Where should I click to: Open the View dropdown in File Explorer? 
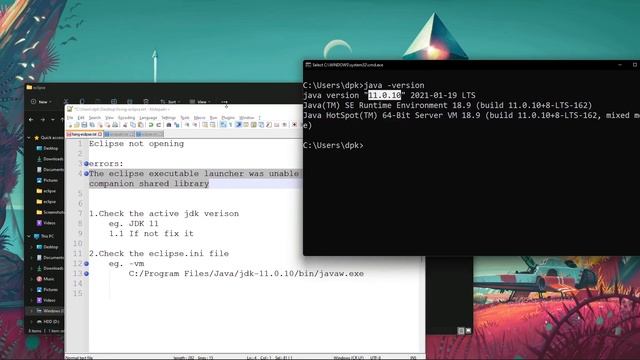coord(200,102)
